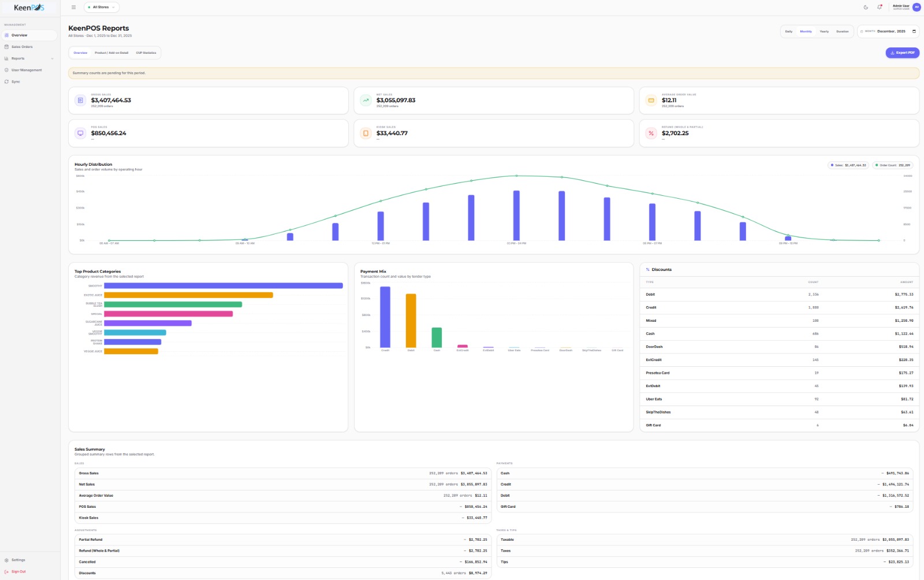Open the calendar picker icon beside December, 2025
924x580 pixels.
914,31
